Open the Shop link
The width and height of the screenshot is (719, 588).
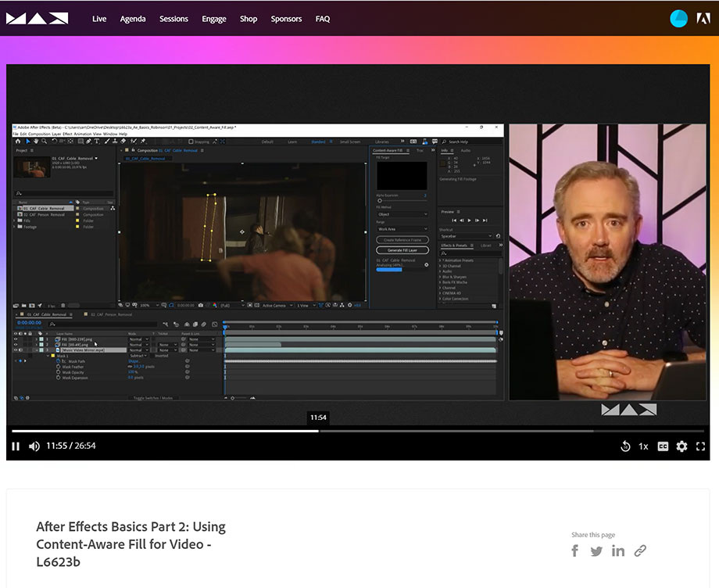click(x=249, y=19)
